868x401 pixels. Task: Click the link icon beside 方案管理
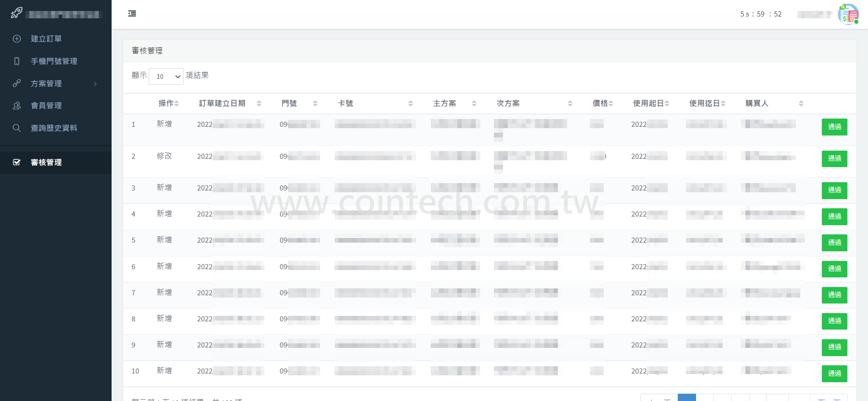coord(17,83)
